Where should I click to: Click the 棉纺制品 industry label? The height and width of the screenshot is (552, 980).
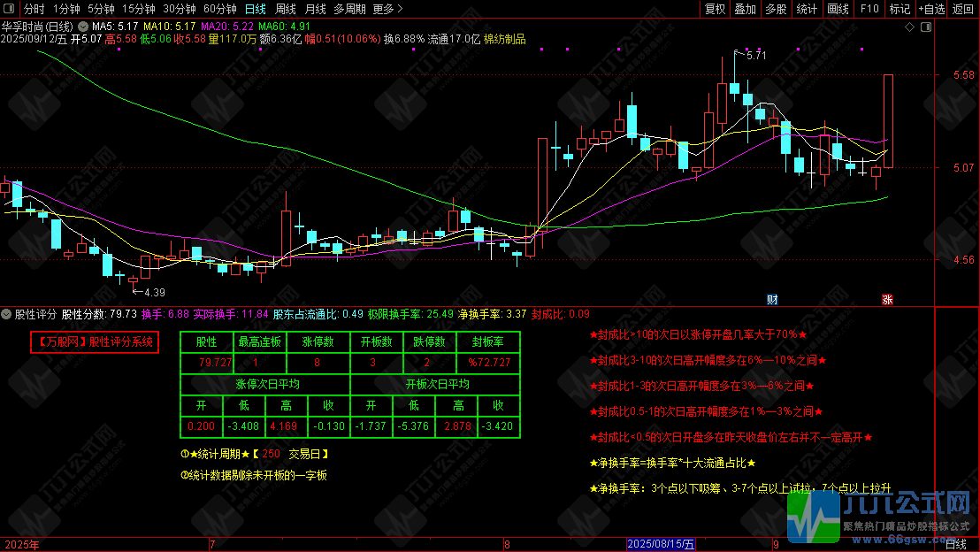click(x=505, y=39)
